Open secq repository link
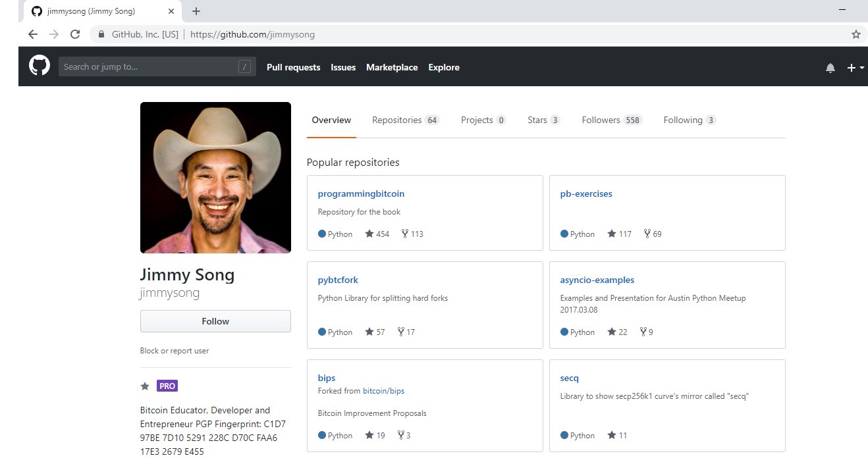This screenshot has width=868, height=464. 570,378
